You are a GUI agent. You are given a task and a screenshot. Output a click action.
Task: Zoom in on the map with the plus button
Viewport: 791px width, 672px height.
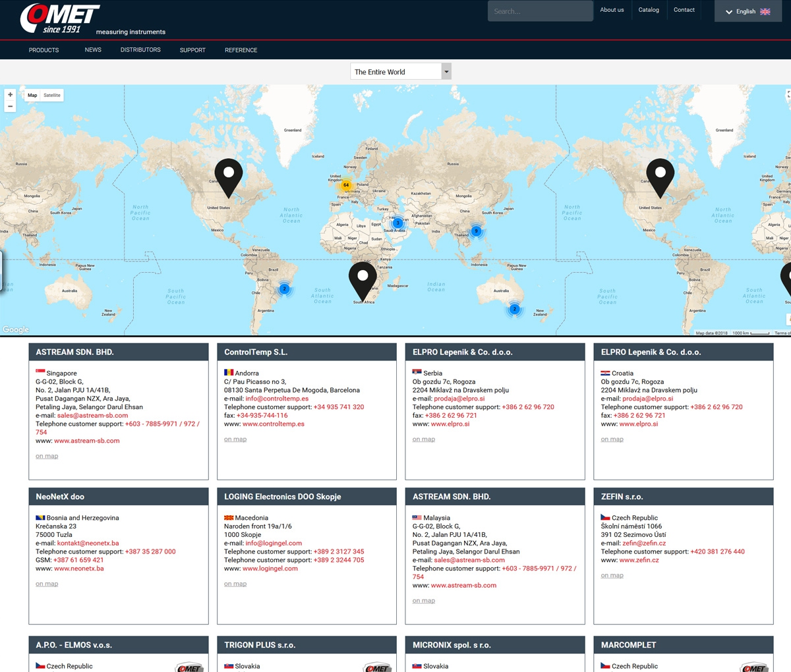(10, 95)
